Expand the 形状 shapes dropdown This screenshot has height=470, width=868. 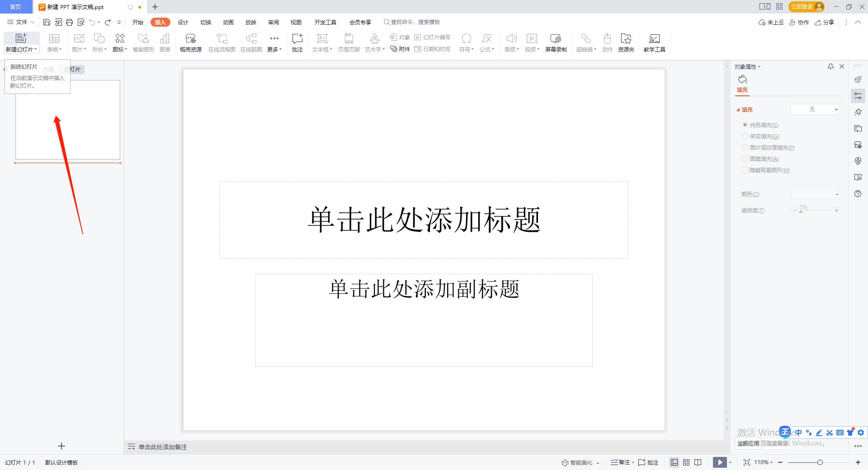pos(99,43)
